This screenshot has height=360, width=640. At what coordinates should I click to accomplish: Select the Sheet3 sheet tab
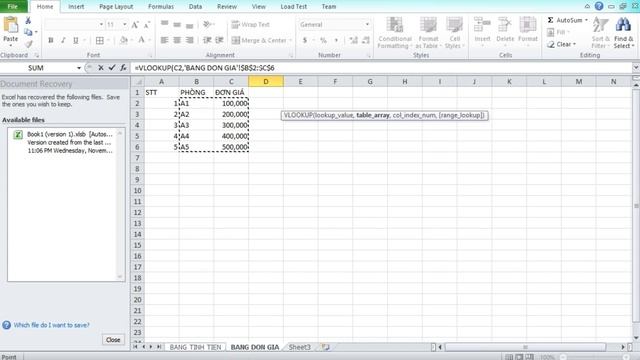click(300, 347)
